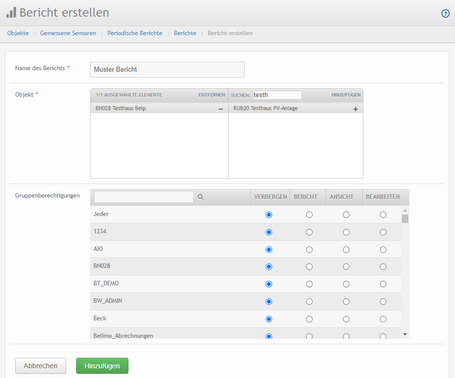Select Bericht for group BN028
Screen dimensions: 455x378
point(309,267)
